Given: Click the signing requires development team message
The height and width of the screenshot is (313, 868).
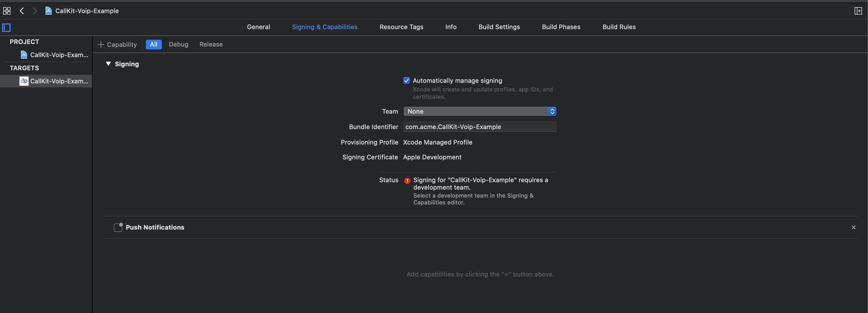Looking at the screenshot, I should pyautogui.click(x=481, y=184).
